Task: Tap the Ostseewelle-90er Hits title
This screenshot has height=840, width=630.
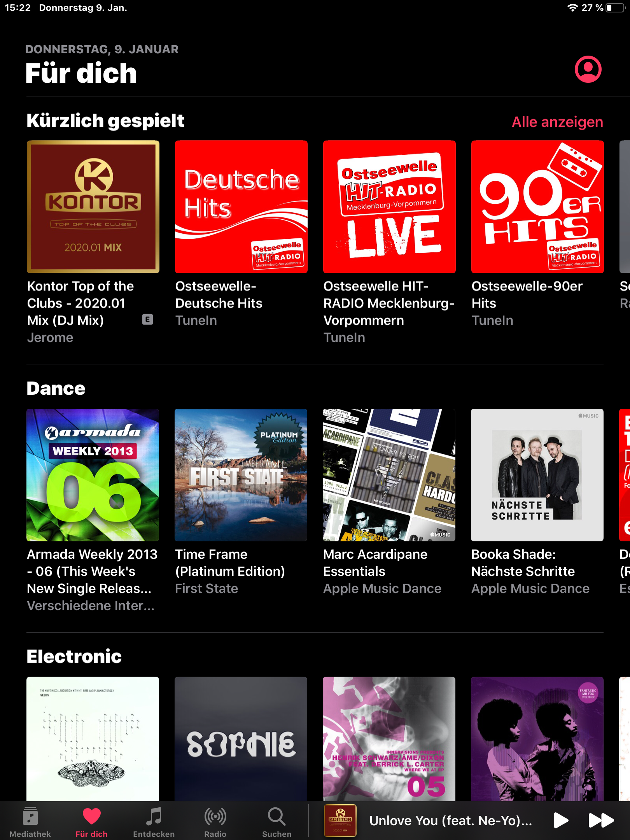Action: click(x=527, y=295)
